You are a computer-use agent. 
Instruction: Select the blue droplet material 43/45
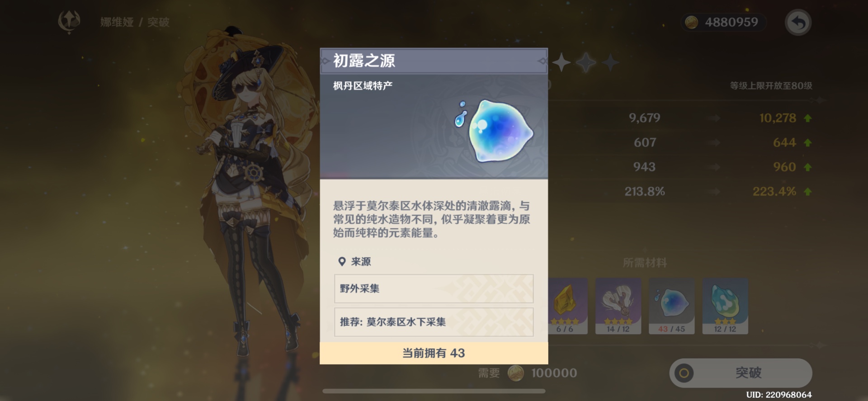(671, 306)
